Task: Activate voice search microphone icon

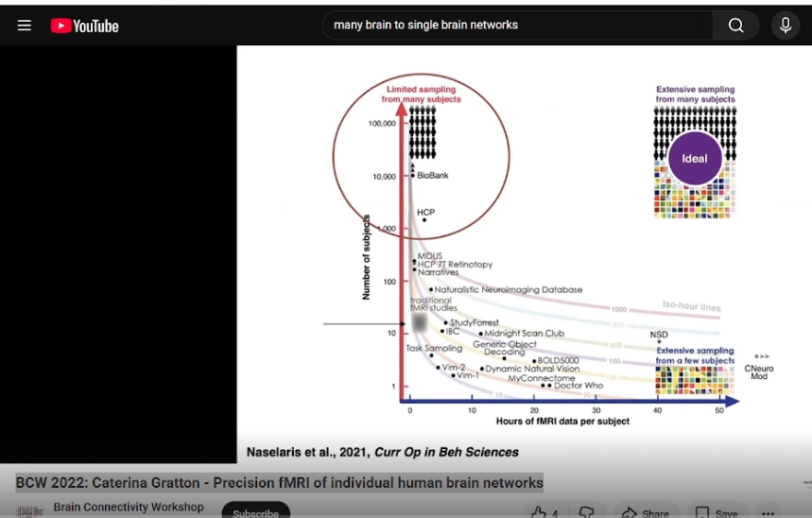Action: pos(785,26)
